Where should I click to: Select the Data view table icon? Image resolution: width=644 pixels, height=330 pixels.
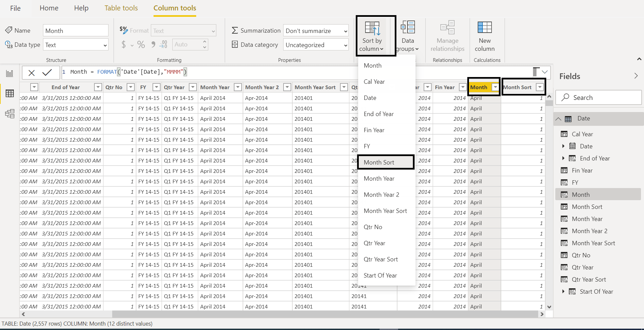10,94
